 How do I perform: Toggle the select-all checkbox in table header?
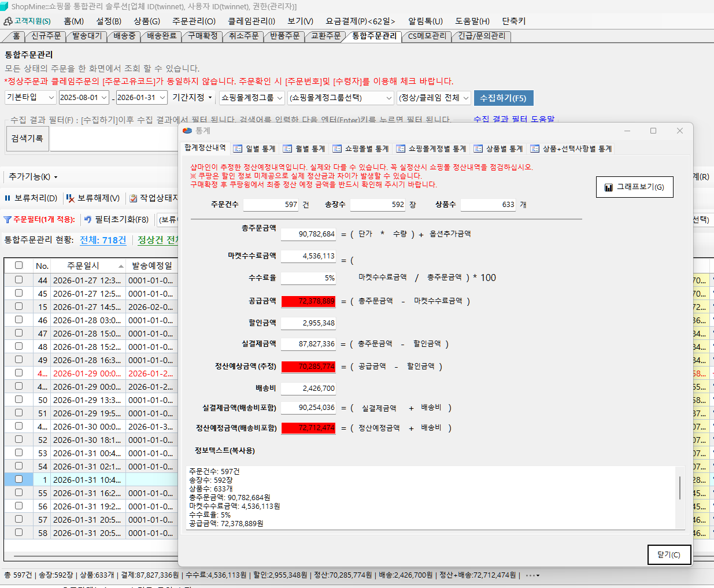[19, 265]
